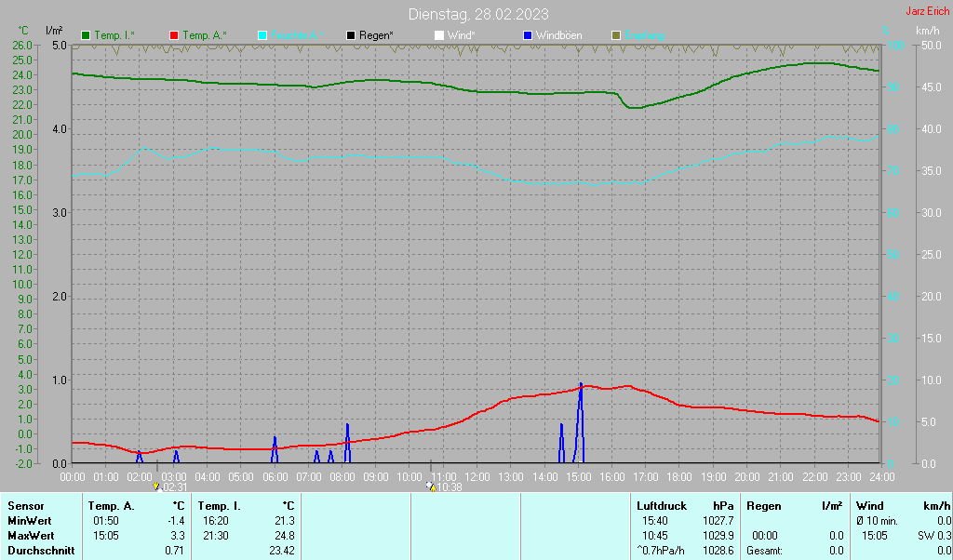Click the 10:38 moonrise time label

tap(450, 487)
